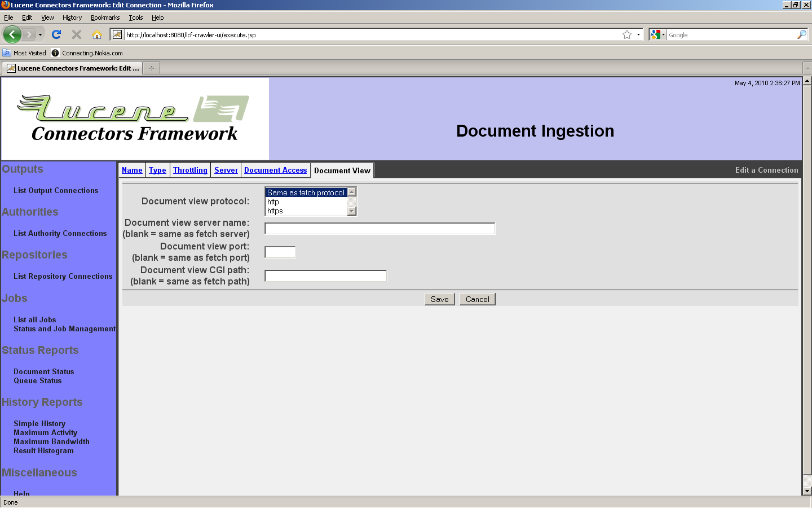This screenshot has height=508, width=812.
Task: Reload the page with the refresh icon
Action: click(56, 34)
